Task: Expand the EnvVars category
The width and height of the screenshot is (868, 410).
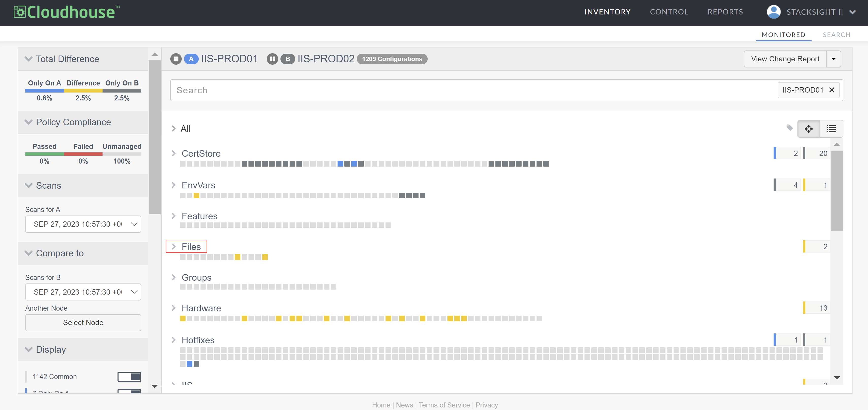Action: click(174, 185)
